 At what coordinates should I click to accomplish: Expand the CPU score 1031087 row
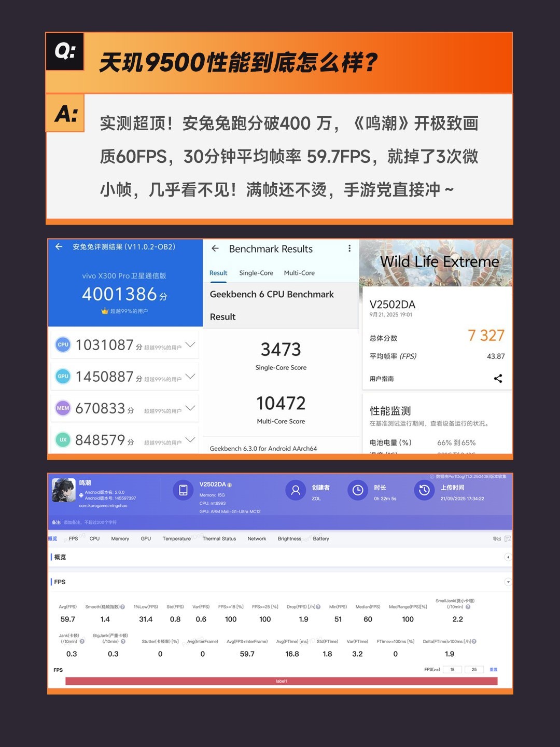pos(190,344)
